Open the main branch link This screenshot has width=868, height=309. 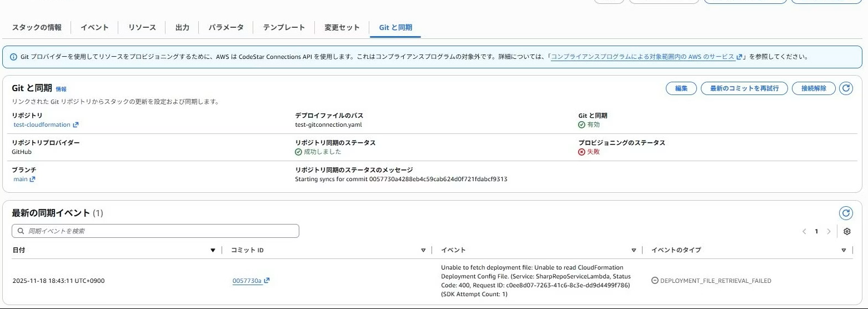[x=24, y=179]
